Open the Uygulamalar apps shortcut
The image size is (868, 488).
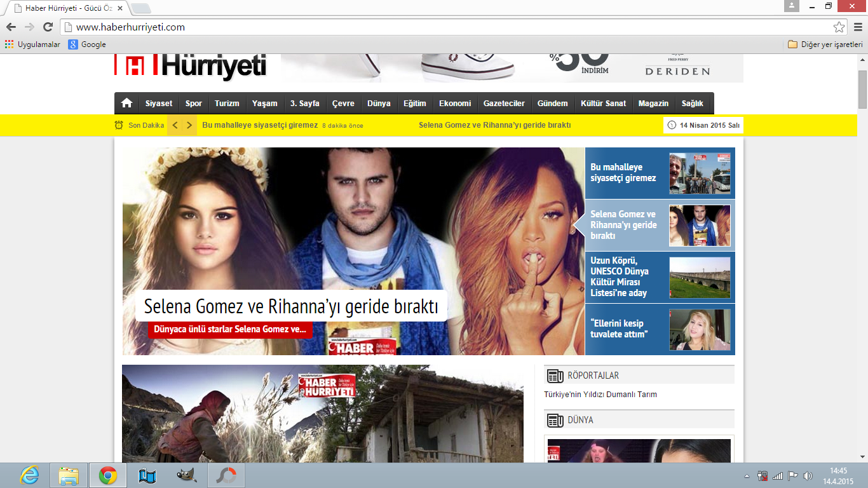32,44
